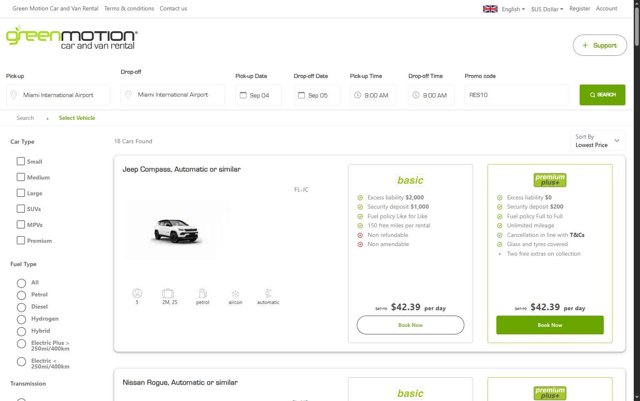
Task: Open the Drop-off Time 9:00 AM selector
Action: pos(431,95)
